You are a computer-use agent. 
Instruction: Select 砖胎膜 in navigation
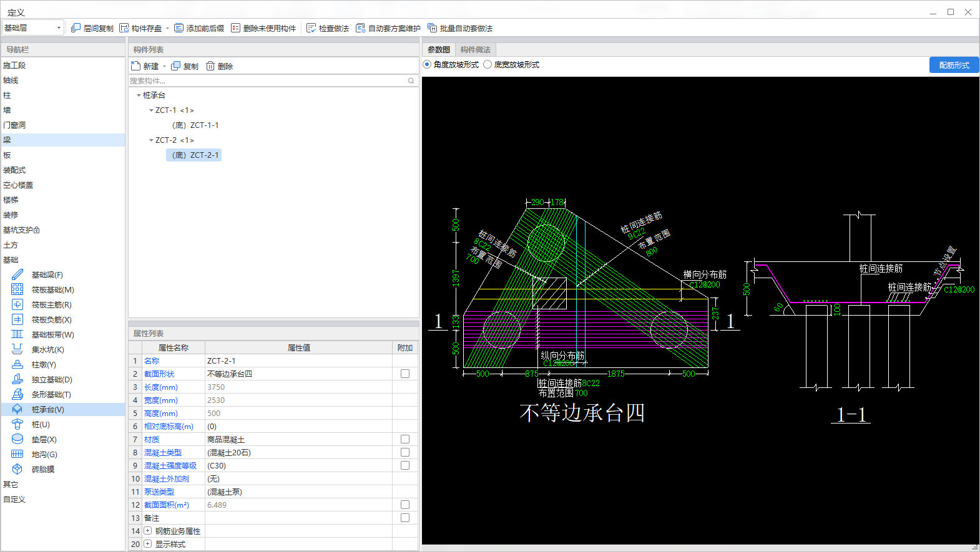[43, 469]
